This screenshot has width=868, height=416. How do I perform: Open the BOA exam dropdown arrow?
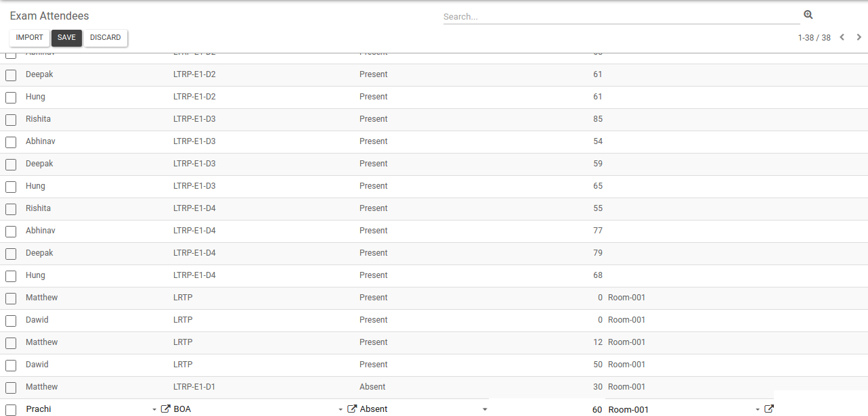[341, 410]
